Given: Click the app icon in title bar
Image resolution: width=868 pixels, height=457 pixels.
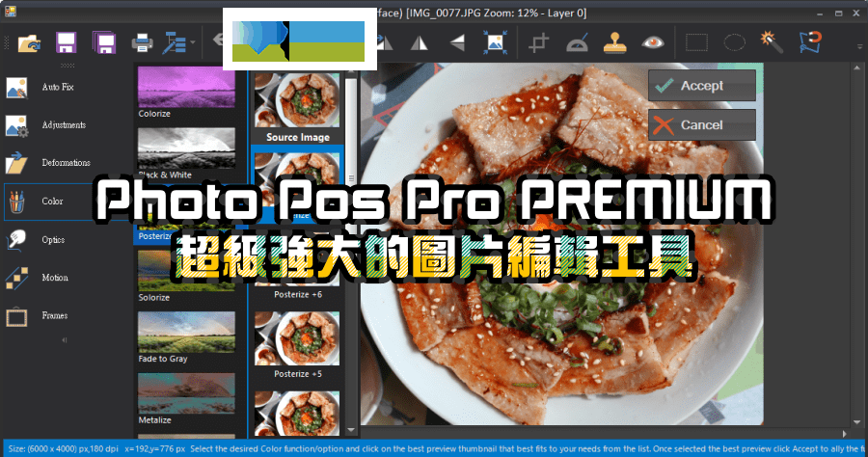Looking at the screenshot, I should coord(10,11).
